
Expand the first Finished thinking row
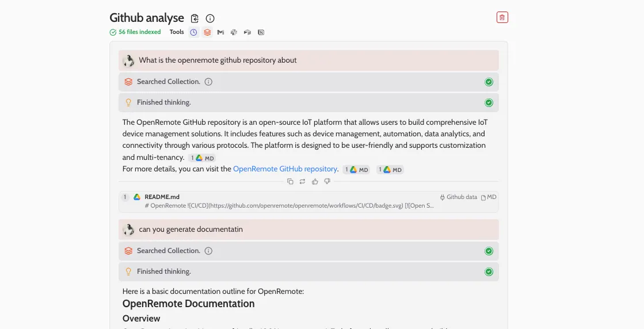click(x=308, y=102)
